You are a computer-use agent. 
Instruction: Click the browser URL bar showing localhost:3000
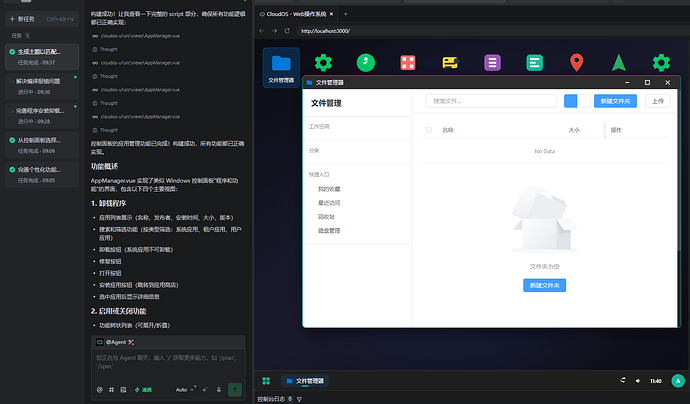(x=491, y=31)
